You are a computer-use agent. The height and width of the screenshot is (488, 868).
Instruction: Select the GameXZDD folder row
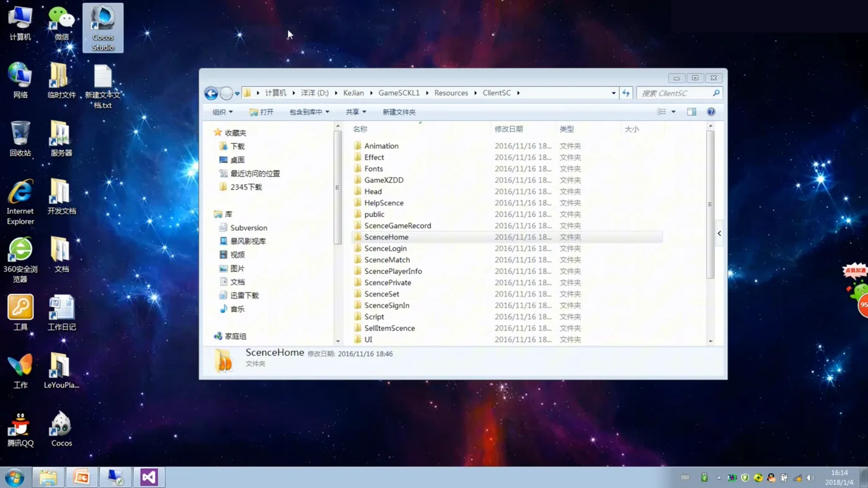[507, 180]
